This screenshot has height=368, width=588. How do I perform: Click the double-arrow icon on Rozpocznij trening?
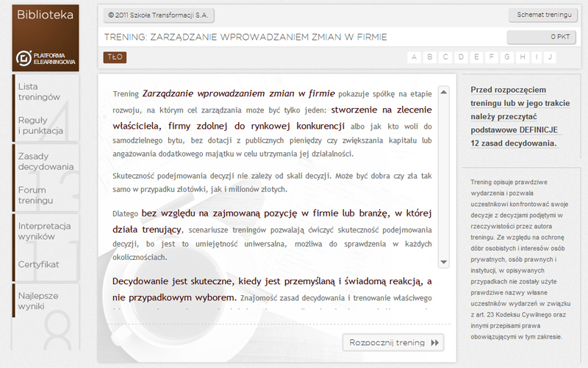click(x=434, y=342)
